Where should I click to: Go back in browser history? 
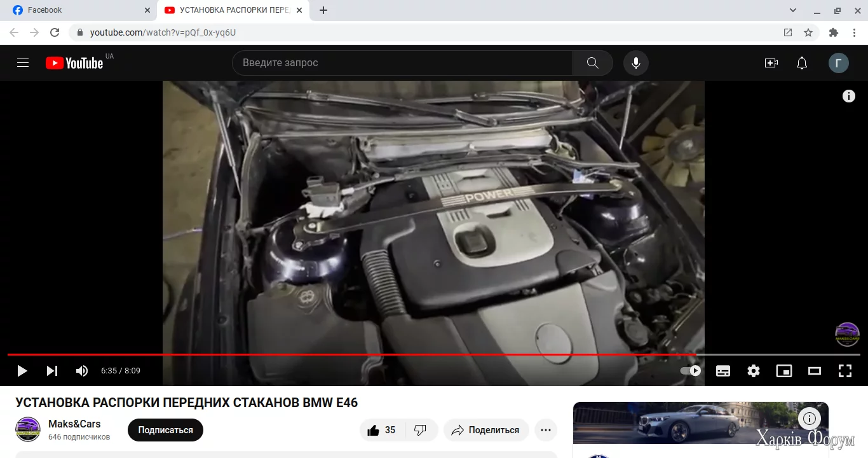click(x=14, y=32)
